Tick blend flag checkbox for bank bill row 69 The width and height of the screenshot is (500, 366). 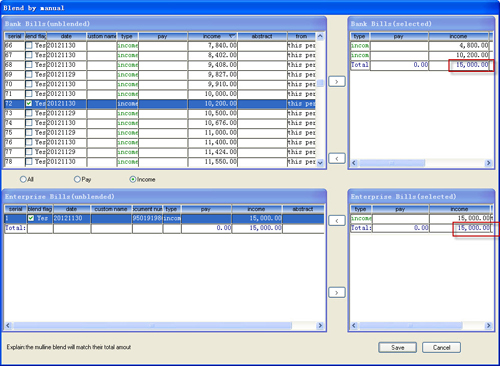[29, 74]
